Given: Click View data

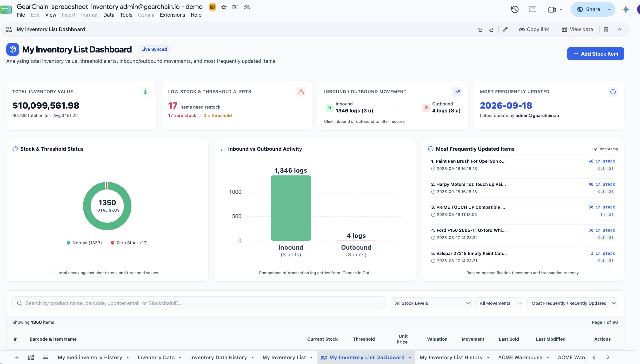Looking at the screenshot, I should [x=577, y=30].
